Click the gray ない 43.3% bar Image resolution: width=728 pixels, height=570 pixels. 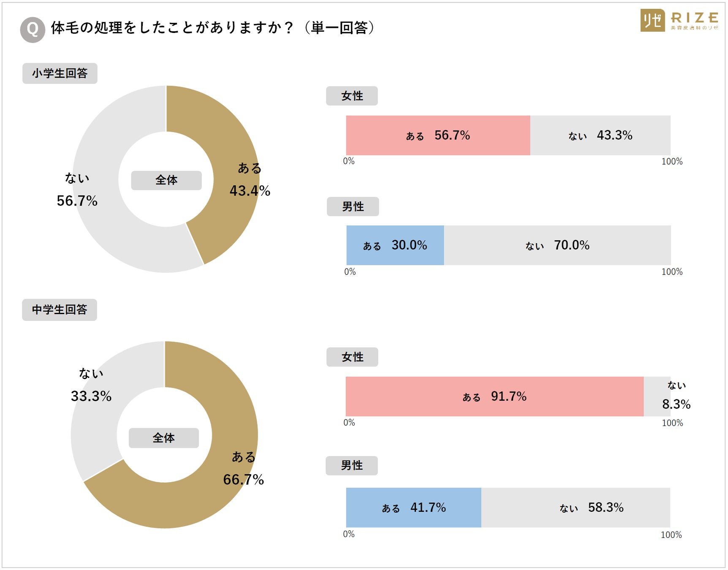600,136
